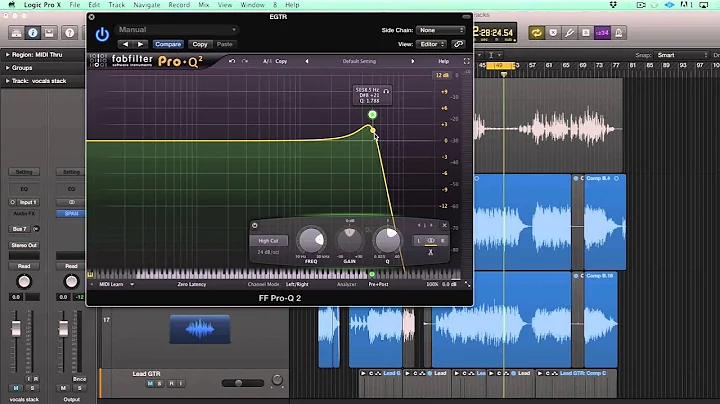Click the Bus 7 send slot

pyautogui.click(x=19, y=229)
